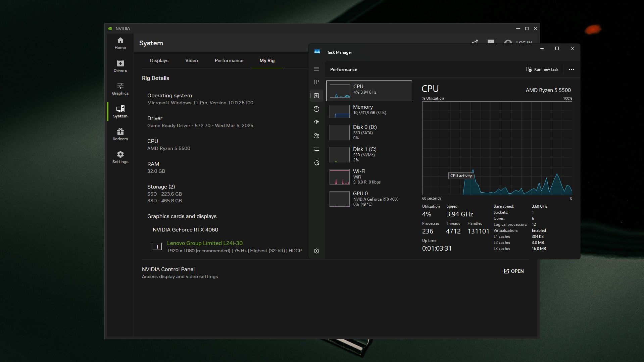Switch to the Video tab
This screenshot has height=362, width=644.
point(191,60)
